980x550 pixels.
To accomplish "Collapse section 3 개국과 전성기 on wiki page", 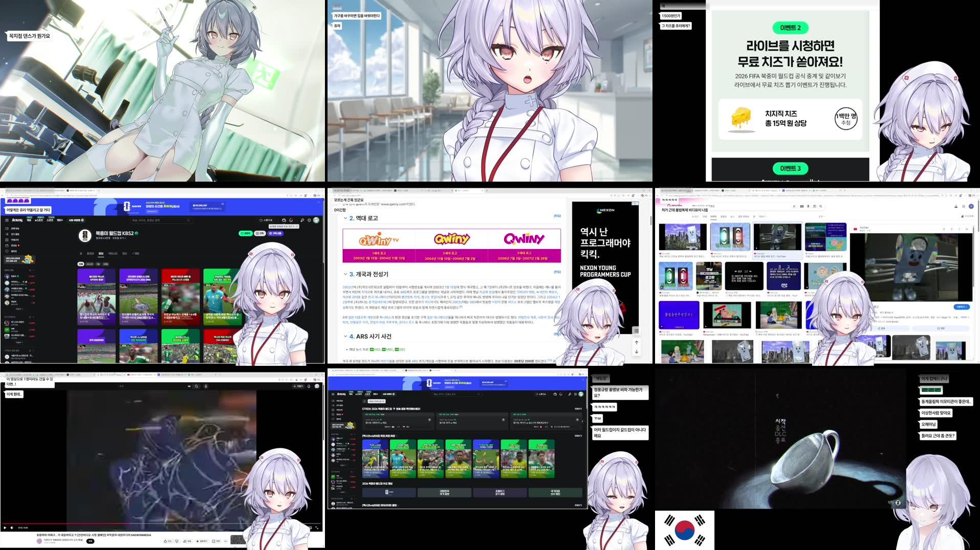I will click(345, 274).
